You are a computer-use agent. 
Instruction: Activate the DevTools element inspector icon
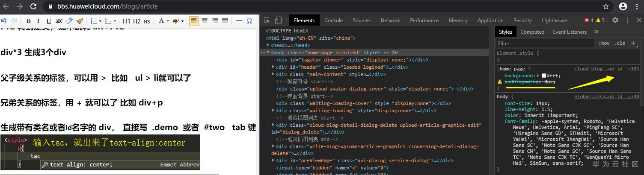click(x=267, y=20)
